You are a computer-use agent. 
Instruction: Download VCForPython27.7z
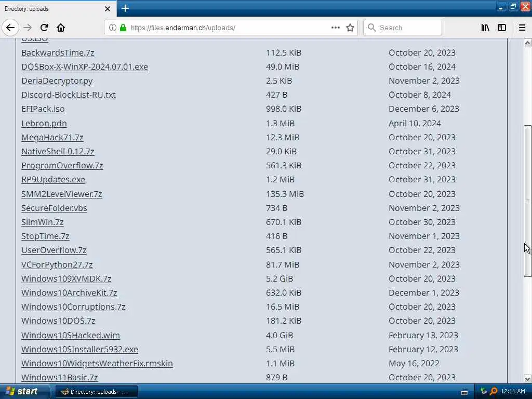pos(57,264)
